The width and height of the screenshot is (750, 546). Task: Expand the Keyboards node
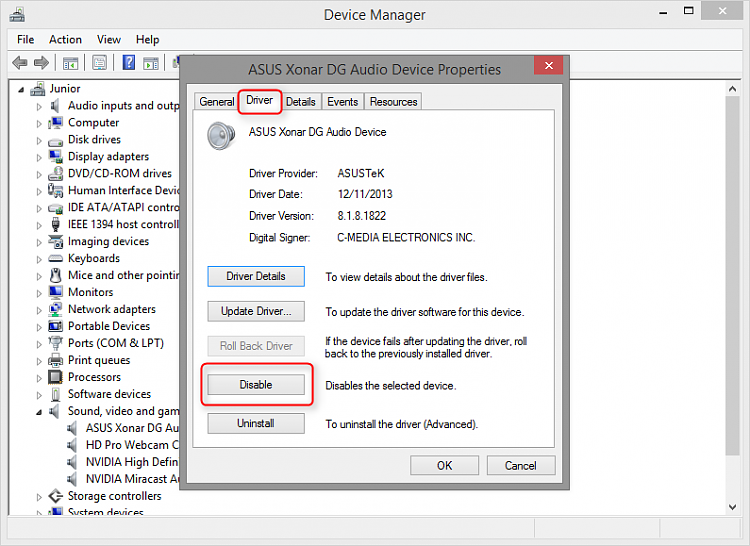point(39,260)
